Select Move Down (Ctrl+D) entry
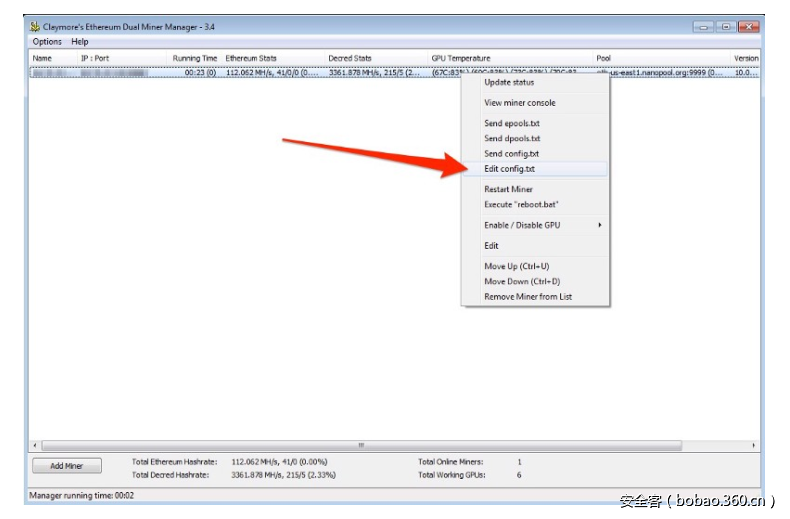Image resolution: width=790 pixels, height=519 pixels. point(521,282)
